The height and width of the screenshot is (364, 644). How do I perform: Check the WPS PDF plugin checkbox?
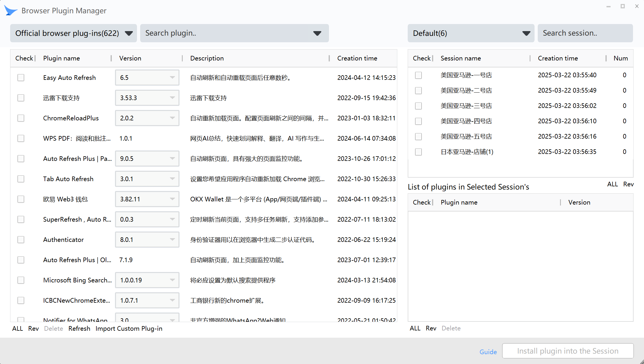[x=21, y=138]
